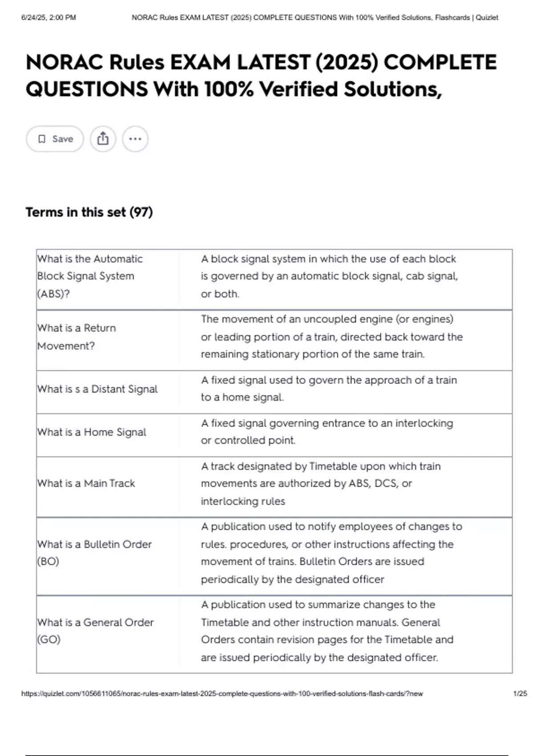The width and height of the screenshot is (534, 756).
Task: Select the 'What is a Main Track' term
Action: 86,483
